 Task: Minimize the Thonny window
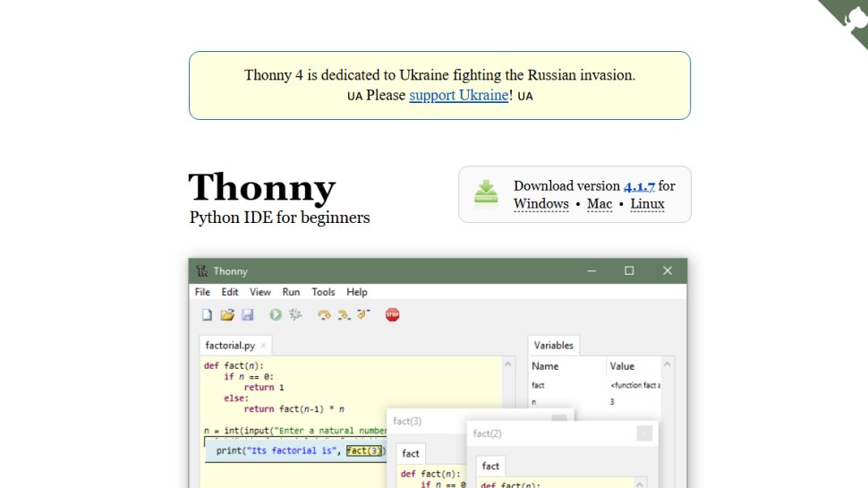(x=591, y=271)
